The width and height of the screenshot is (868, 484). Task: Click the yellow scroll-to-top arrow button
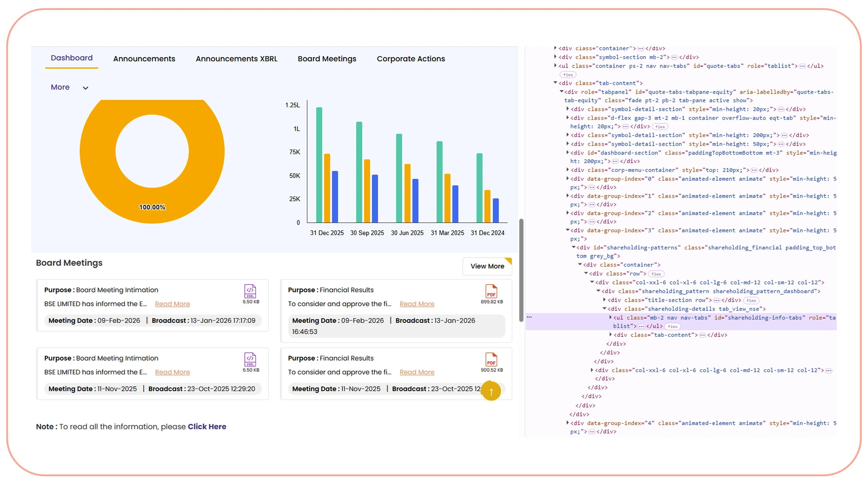pyautogui.click(x=491, y=391)
